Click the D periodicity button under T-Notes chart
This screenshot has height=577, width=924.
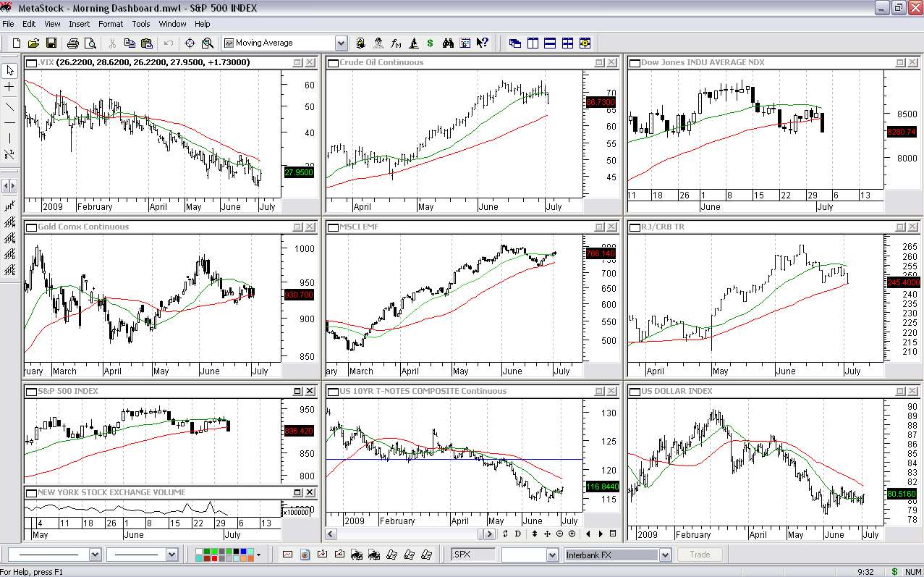click(518, 534)
